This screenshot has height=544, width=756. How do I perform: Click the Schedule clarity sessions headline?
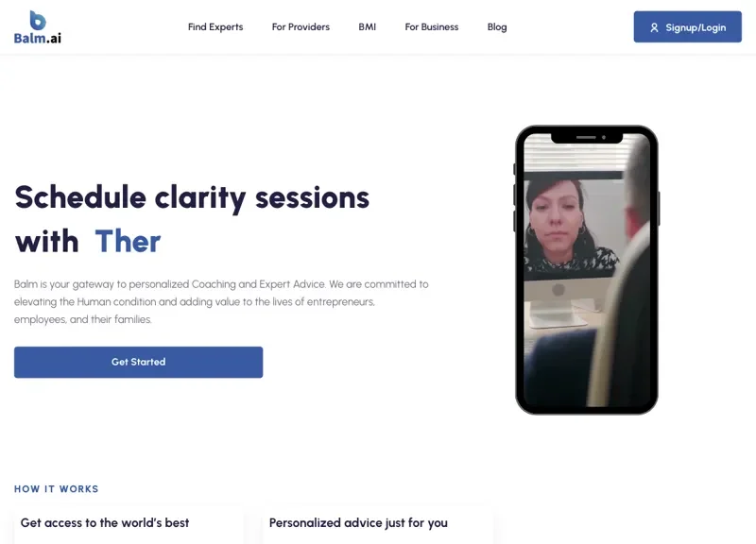point(192,197)
